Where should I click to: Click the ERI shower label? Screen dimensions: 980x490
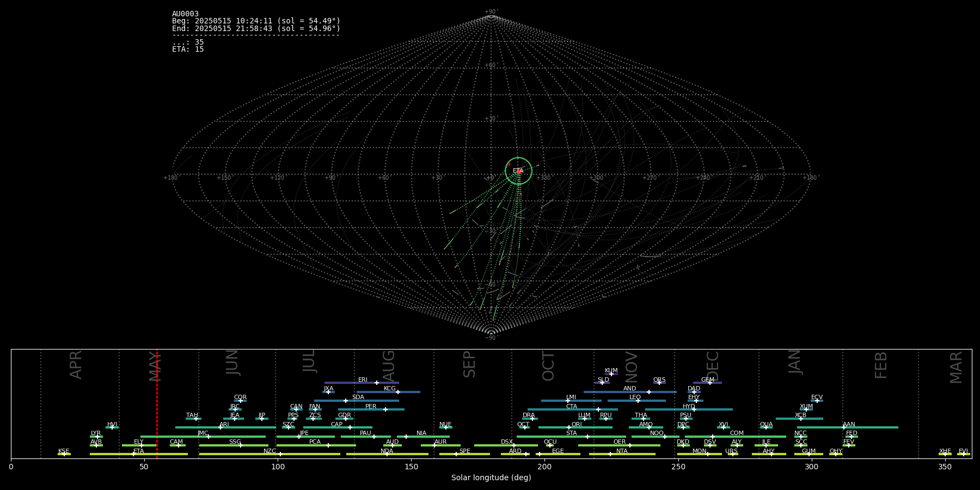pyautogui.click(x=363, y=380)
